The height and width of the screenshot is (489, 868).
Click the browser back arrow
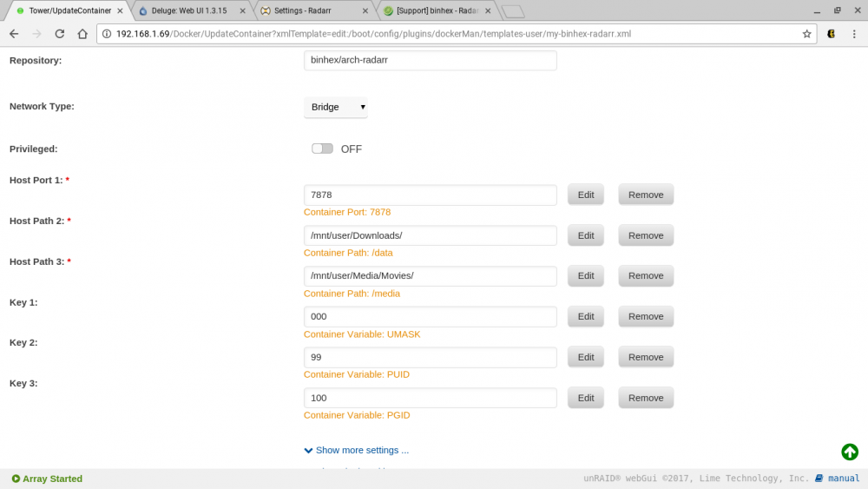click(14, 34)
